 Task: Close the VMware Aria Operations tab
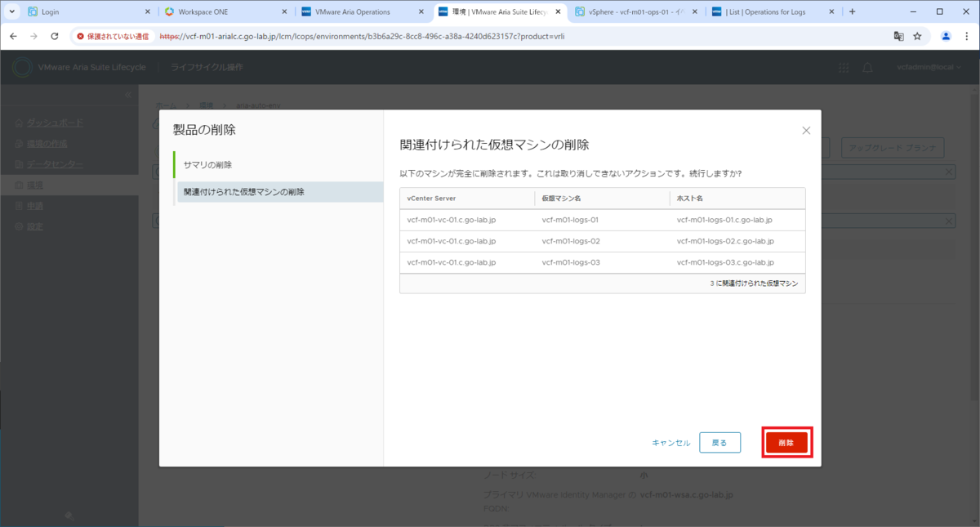(421, 12)
